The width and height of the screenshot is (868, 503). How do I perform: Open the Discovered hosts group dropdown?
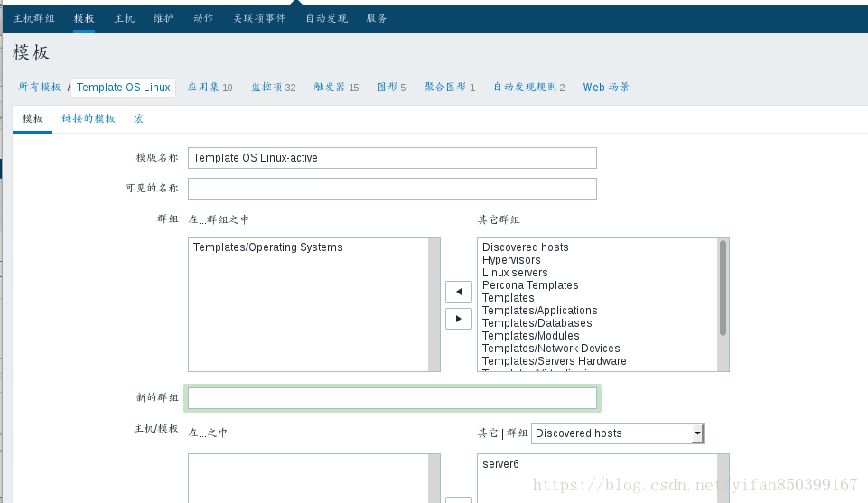click(x=617, y=433)
